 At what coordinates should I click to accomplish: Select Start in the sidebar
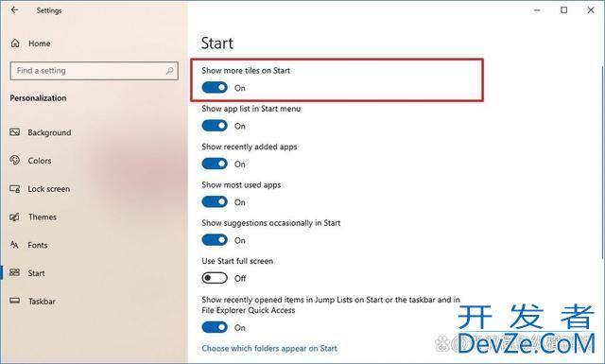click(36, 273)
